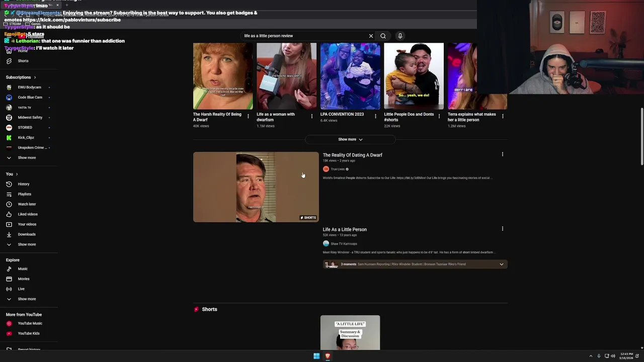Open LPA CONVENTION 2023 short thumbnail

coord(350,76)
